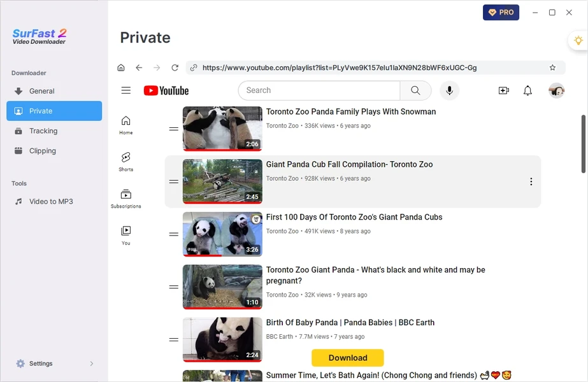The image size is (588, 382).
Task: Open the Birth Of Baby Panda thumbnail
Action: click(222, 339)
